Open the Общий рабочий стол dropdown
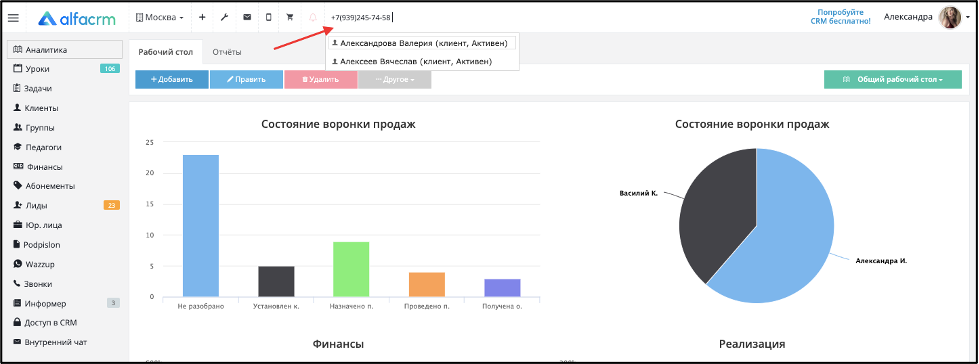 tap(892, 79)
